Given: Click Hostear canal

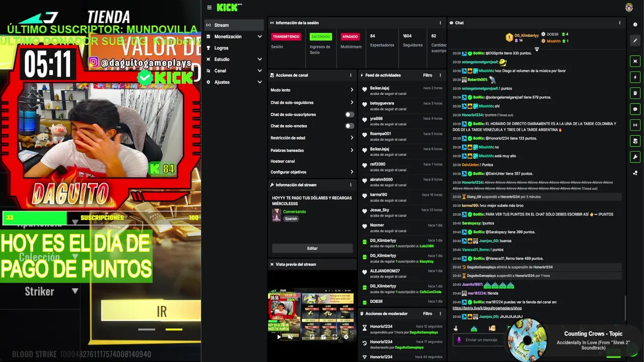Looking at the screenshot, I should pos(283,161).
